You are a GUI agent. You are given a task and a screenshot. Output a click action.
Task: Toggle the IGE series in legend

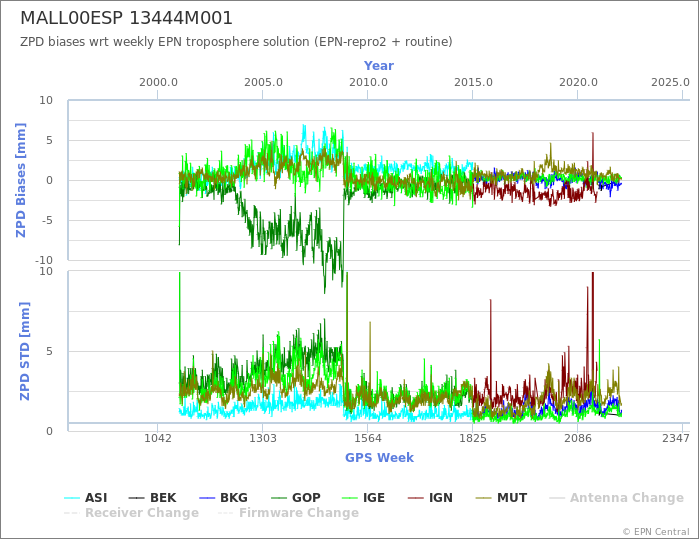pyautogui.click(x=363, y=498)
